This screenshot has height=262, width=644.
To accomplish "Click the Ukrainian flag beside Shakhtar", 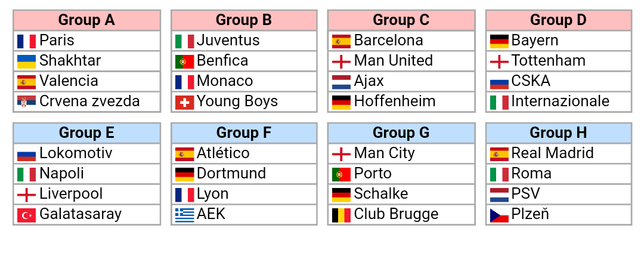I will (27, 61).
